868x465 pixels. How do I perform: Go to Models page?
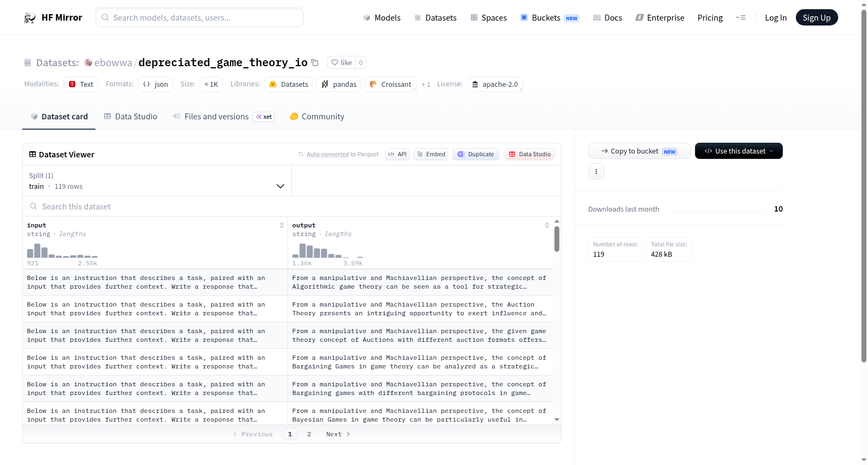click(382, 17)
